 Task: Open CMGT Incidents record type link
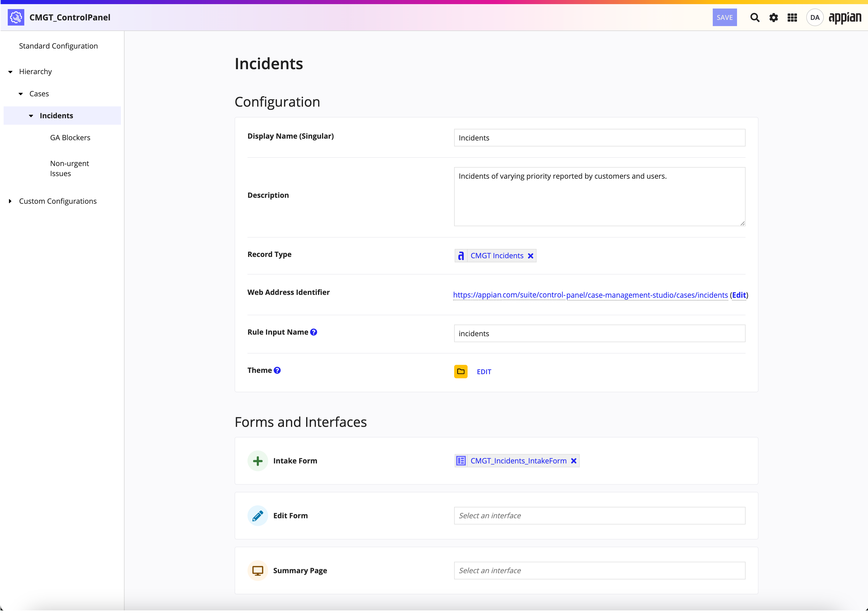497,256
